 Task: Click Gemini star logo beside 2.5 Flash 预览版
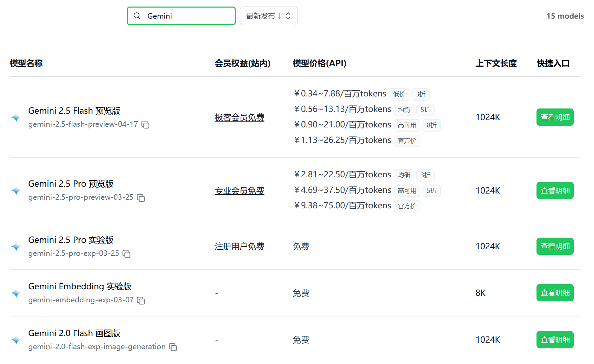[16, 117]
